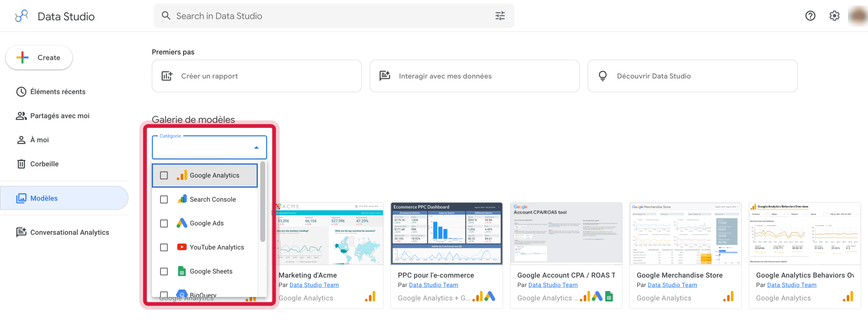Click the Create plus button
Viewport: 868px width, 322px height.
[x=39, y=58]
